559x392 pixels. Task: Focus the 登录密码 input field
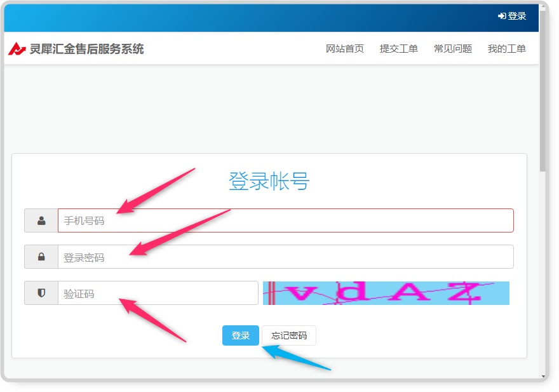285,257
